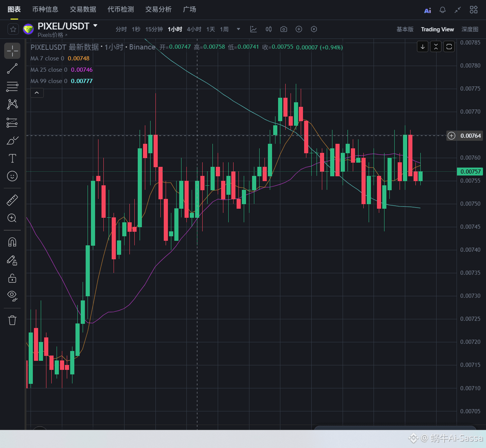Switch to 深度图 depth chart
Image resolution: width=486 pixels, height=448 pixels.
coord(470,29)
